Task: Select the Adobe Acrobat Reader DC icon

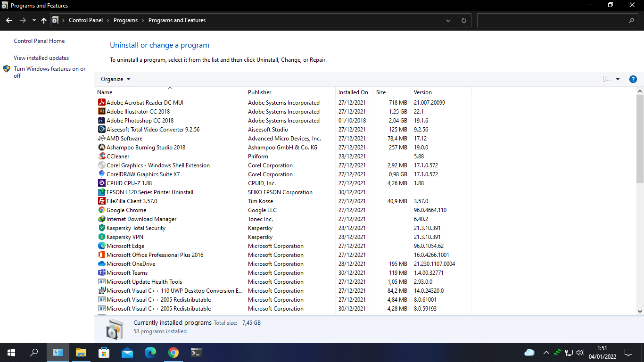Action: click(101, 103)
